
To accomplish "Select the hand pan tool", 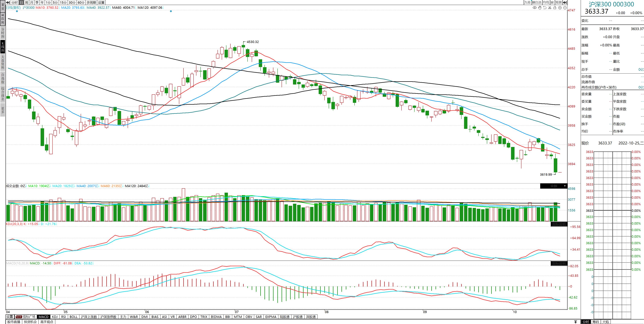I will [540, 8].
